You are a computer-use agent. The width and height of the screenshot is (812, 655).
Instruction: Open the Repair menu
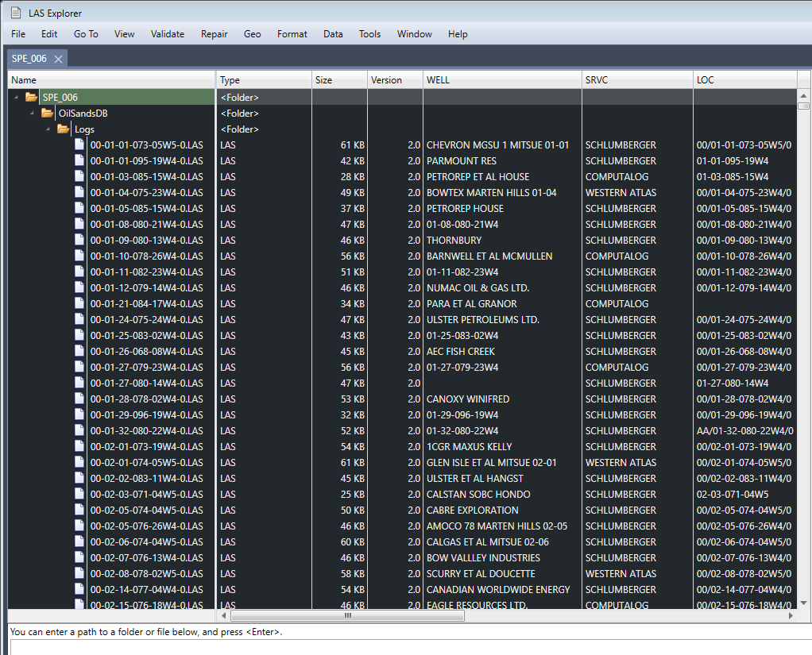click(x=214, y=33)
